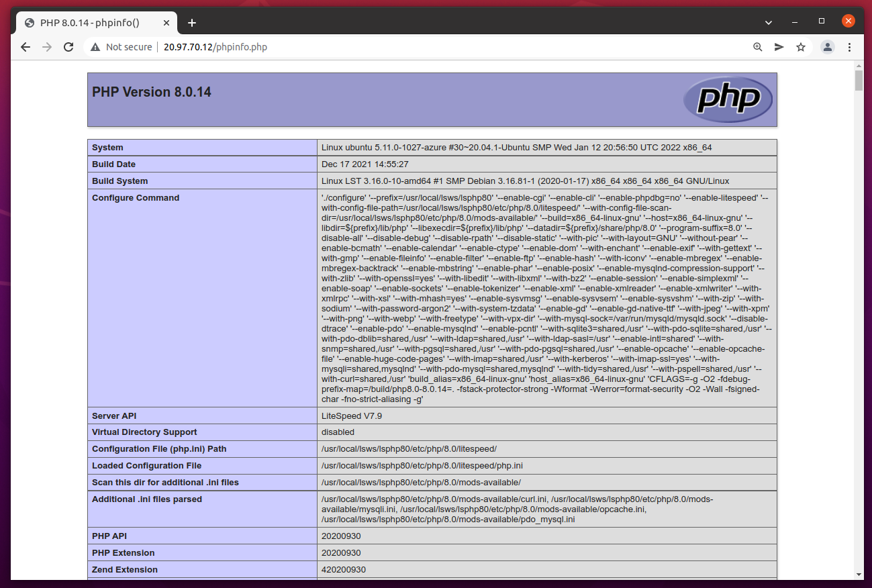Click Scan this dir for additional .ini files

pyautogui.click(x=165, y=483)
